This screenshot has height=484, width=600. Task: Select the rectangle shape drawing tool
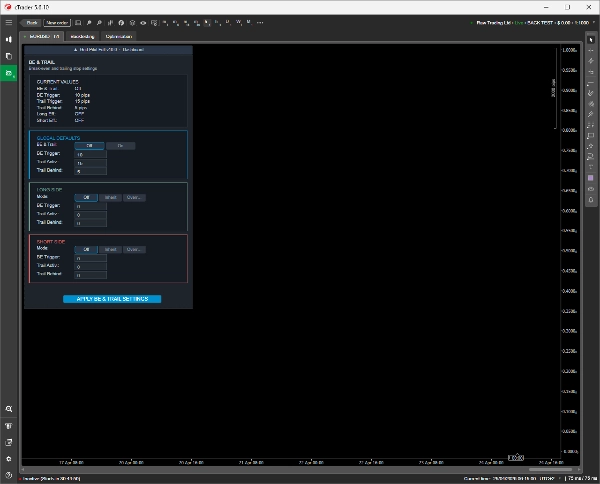(591, 135)
